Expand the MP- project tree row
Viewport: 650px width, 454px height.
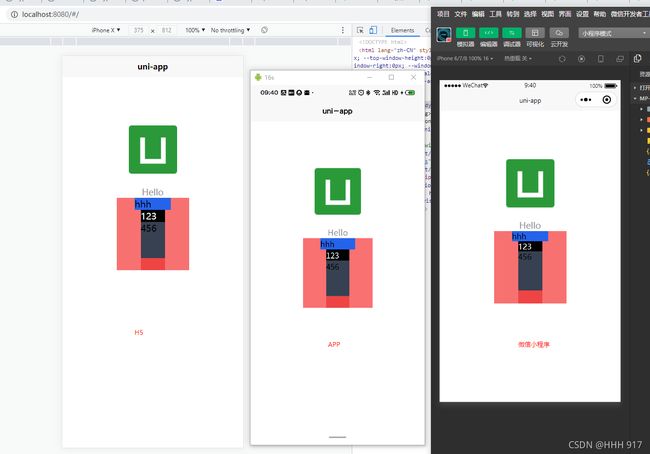[x=641, y=98]
